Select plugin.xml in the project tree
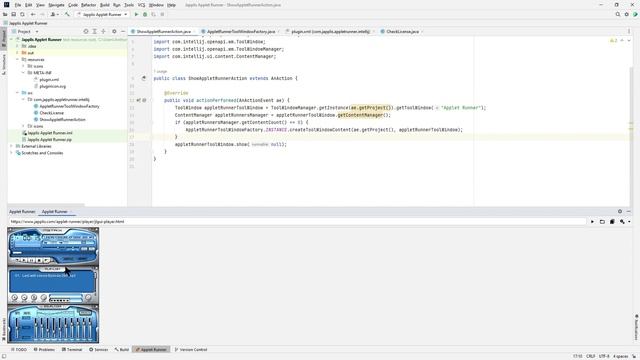 pos(49,80)
